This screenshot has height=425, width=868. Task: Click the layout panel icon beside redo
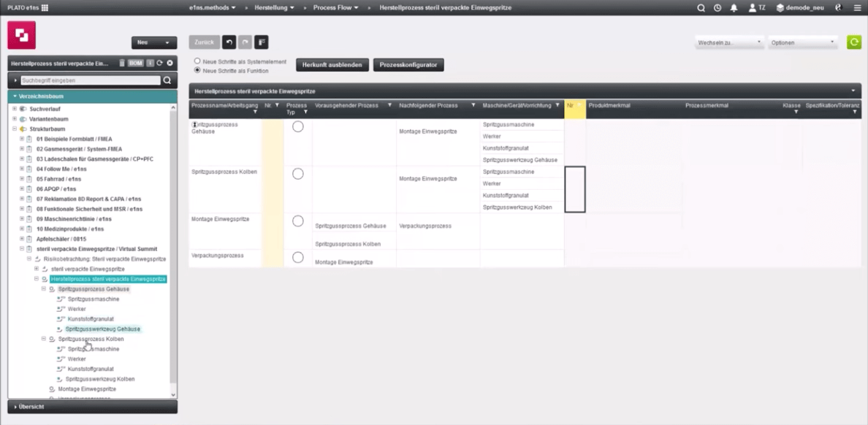tap(262, 42)
